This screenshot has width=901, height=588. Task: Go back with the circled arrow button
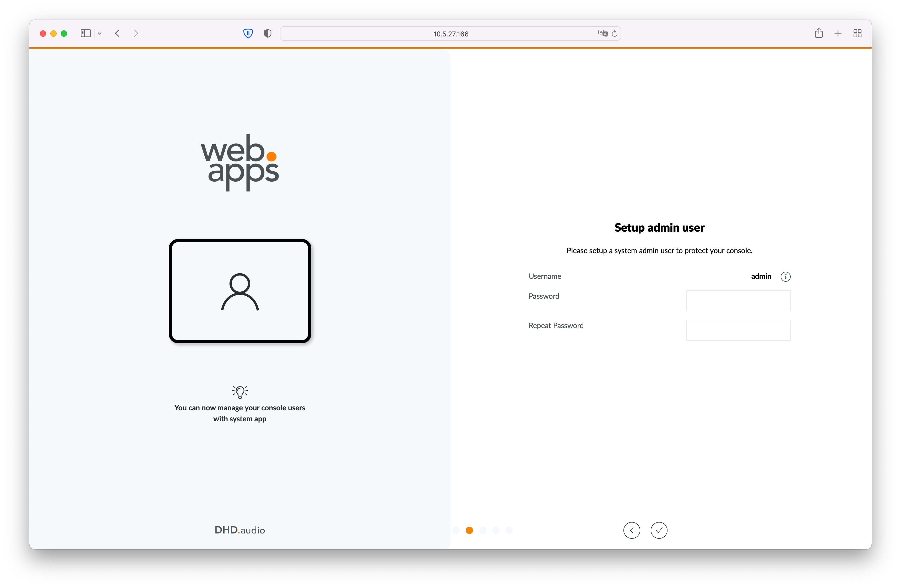[631, 530]
